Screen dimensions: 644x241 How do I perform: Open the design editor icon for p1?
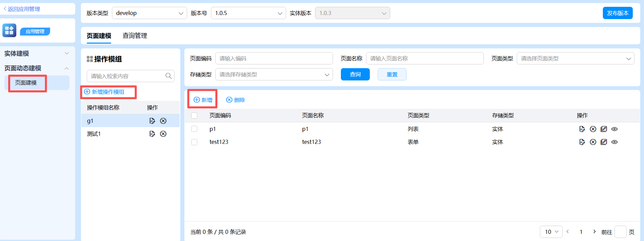point(604,129)
